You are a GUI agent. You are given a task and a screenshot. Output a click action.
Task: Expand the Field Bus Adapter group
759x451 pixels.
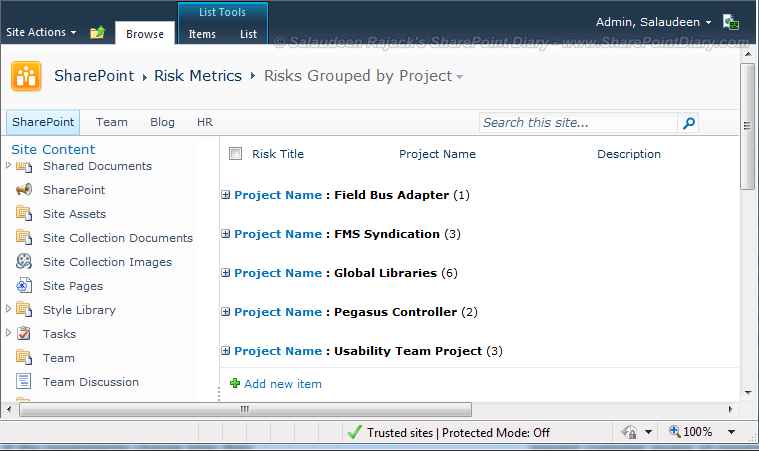pos(226,195)
